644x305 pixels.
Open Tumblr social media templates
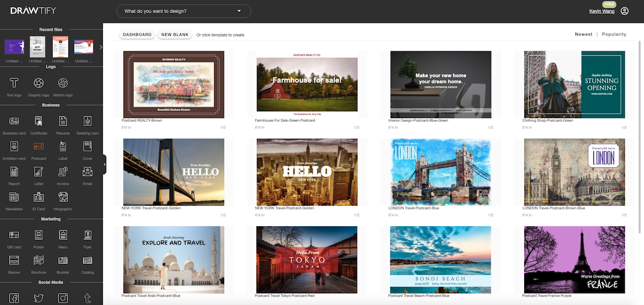click(x=87, y=298)
